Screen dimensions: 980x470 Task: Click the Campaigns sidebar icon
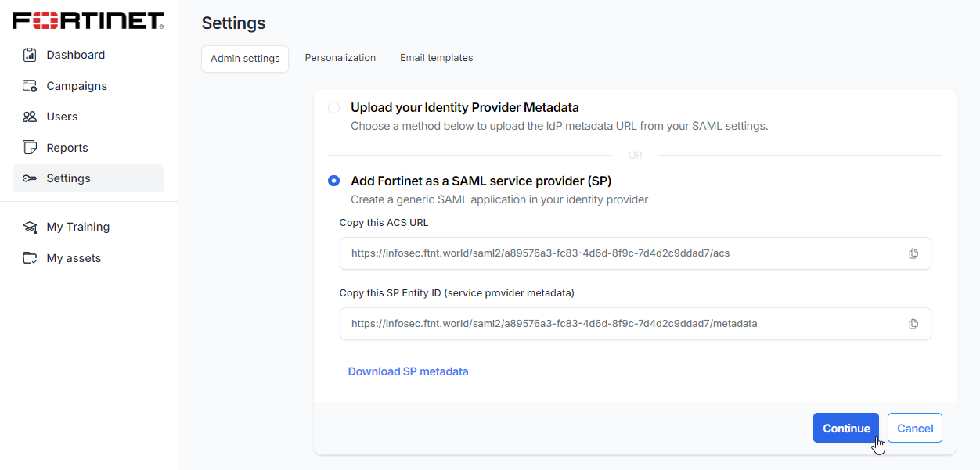click(x=30, y=86)
